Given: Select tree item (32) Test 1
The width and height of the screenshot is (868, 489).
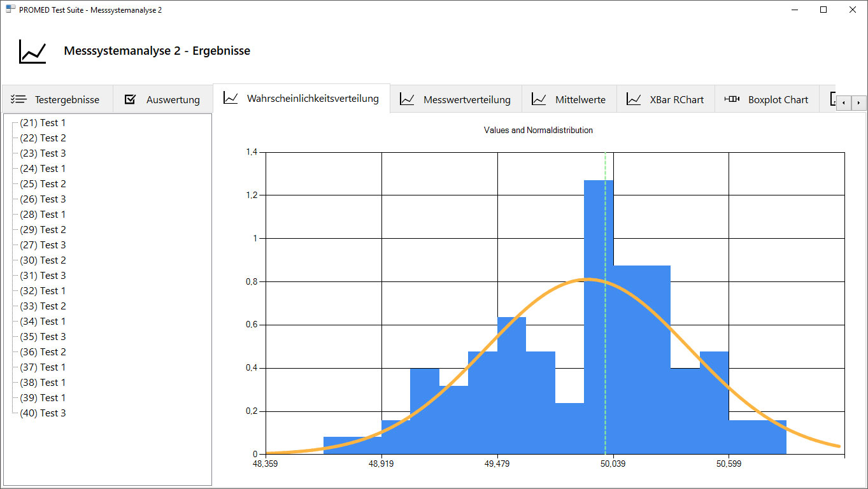Looking at the screenshot, I should [x=43, y=291].
